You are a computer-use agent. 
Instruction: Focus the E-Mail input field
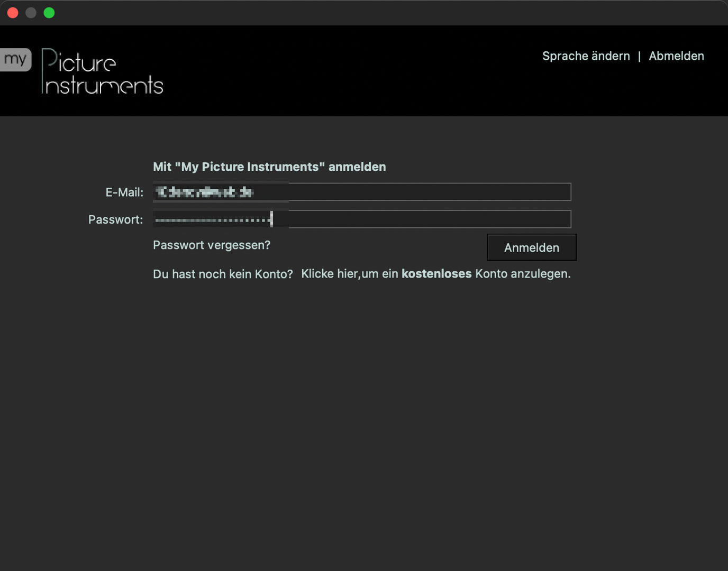pos(362,192)
